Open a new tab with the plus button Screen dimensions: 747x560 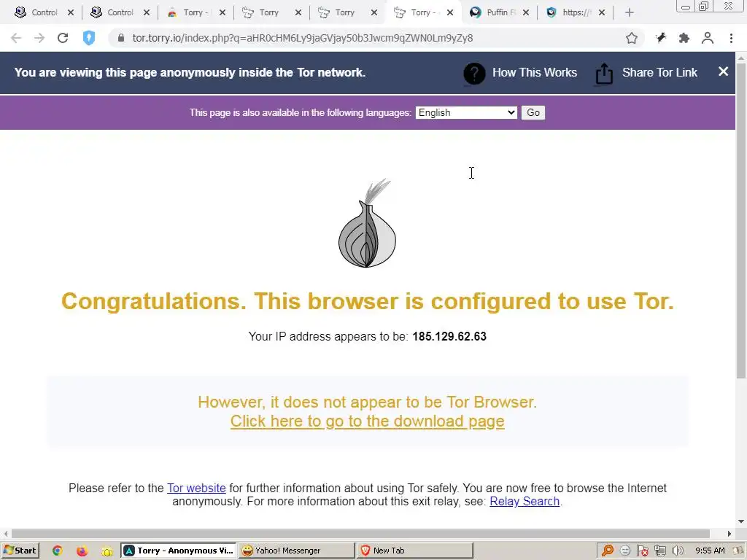pos(630,12)
